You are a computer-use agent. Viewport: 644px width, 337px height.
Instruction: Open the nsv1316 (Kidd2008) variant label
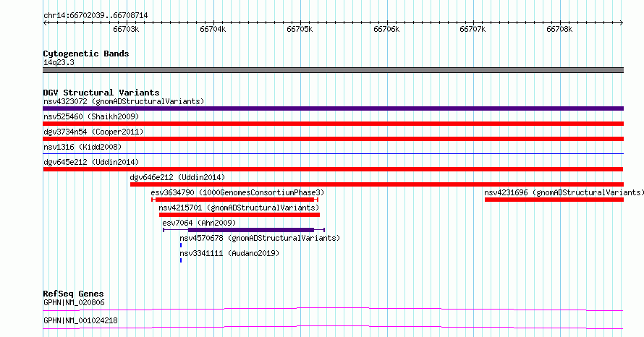coord(82,147)
